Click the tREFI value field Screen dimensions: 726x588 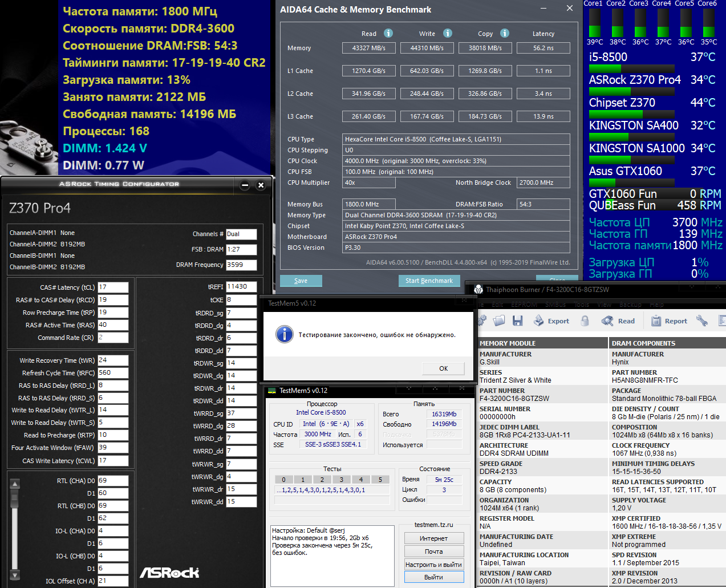point(241,286)
